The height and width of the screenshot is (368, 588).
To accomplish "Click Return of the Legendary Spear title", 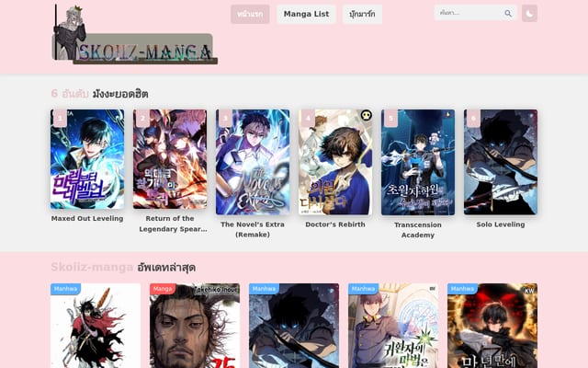I will (173, 224).
